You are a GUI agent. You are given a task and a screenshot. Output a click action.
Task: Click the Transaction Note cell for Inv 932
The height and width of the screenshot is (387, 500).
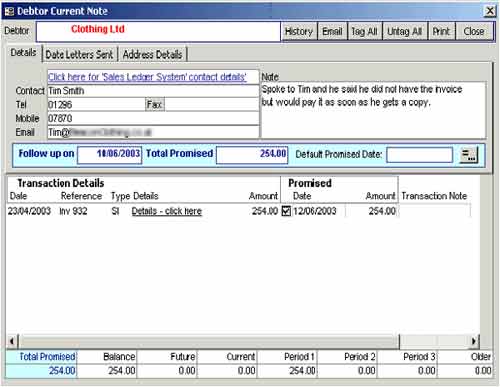pyautogui.click(x=435, y=211)
